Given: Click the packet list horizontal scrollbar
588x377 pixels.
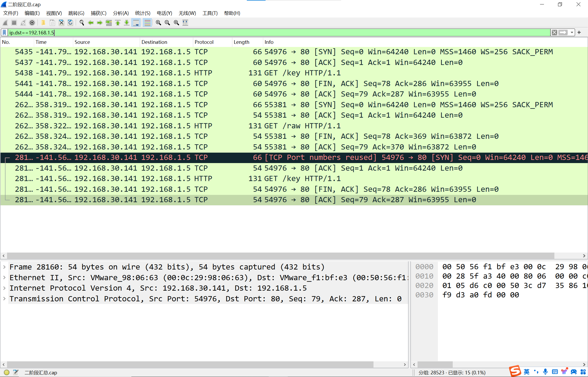Looking at the screenshot, I should 280,256.
